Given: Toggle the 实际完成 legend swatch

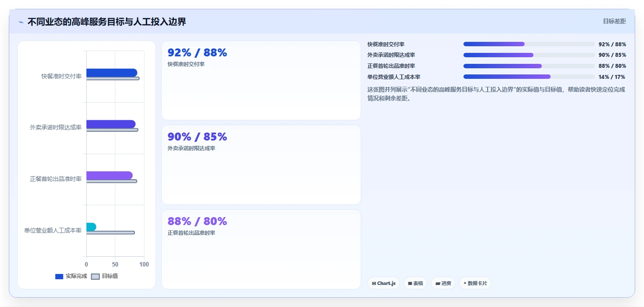Looking at the screenshot, I should click(59, 277).
